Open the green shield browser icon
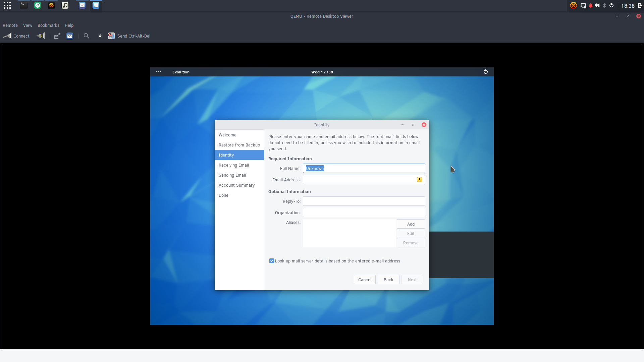Viewport: 644px width, 362px height. point(38,5)
